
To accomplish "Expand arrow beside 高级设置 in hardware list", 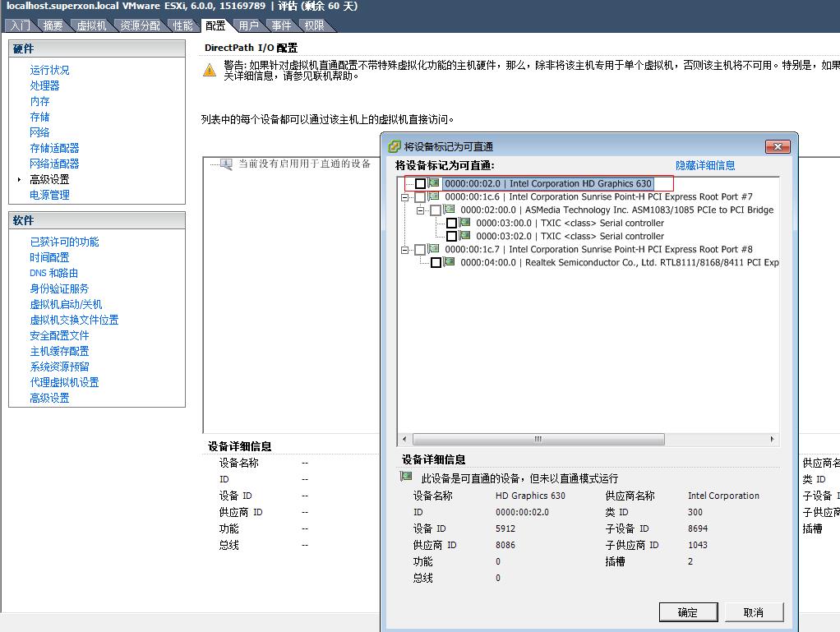I will (19, 179).
